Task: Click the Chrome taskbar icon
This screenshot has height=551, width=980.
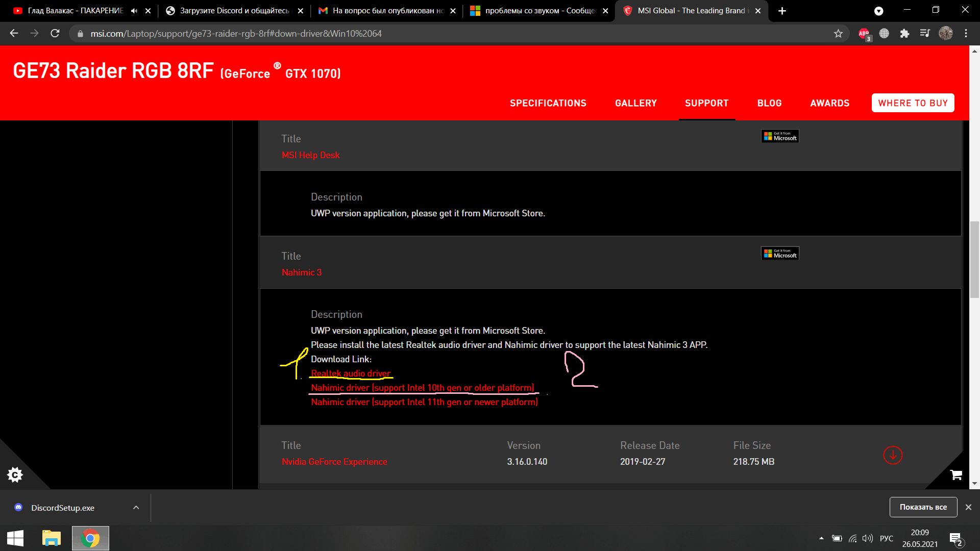Action: 90,538
